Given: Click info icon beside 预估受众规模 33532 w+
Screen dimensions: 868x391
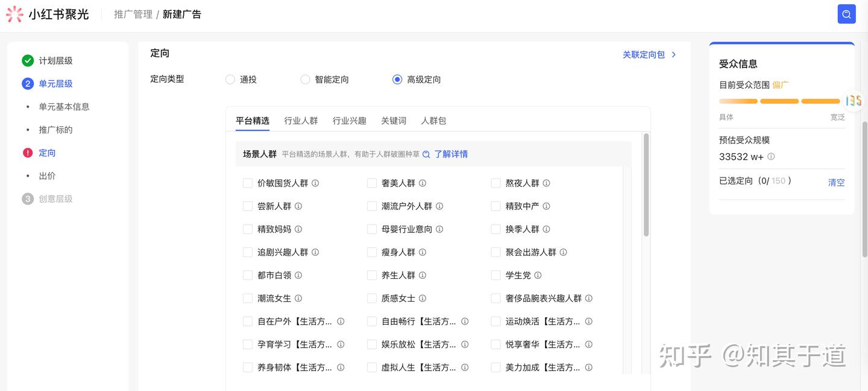Looking at the screenshot, I should [x=771, y=157].
